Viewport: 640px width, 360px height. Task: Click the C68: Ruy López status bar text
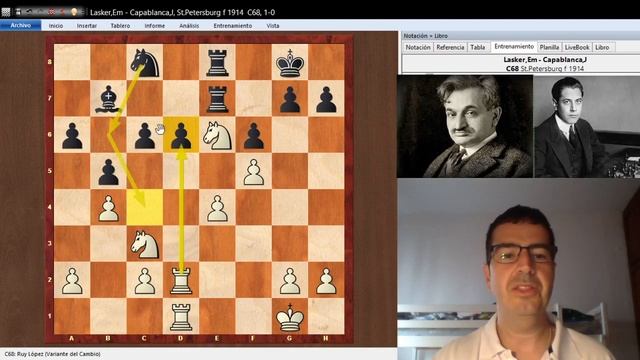click(x=52, y=354)
